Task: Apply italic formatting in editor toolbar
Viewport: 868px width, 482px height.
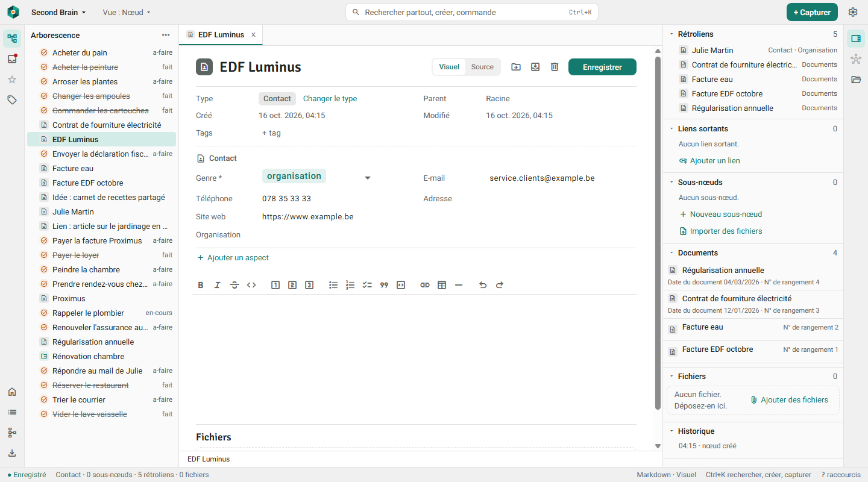Action: tap(218, 285)
